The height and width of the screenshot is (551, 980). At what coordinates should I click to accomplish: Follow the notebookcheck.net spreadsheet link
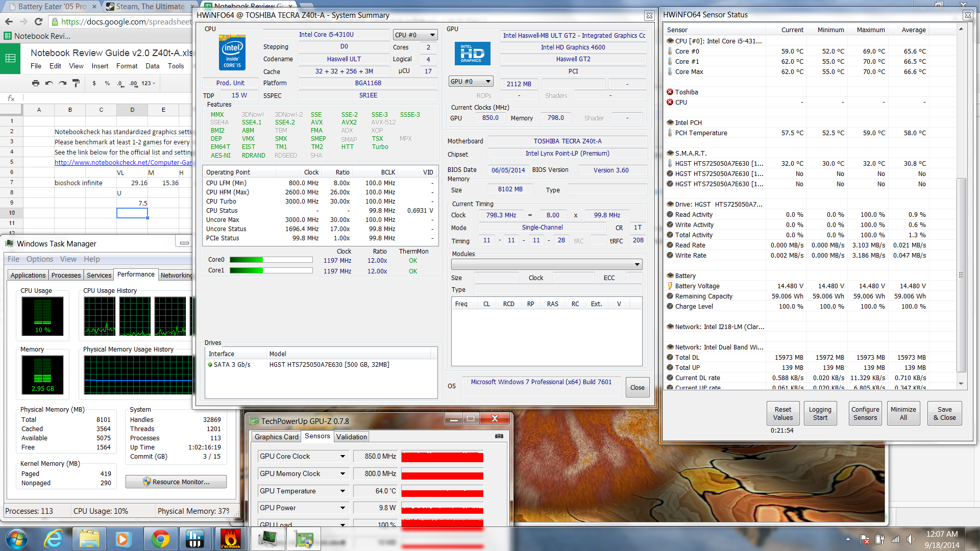pos(124,162)
